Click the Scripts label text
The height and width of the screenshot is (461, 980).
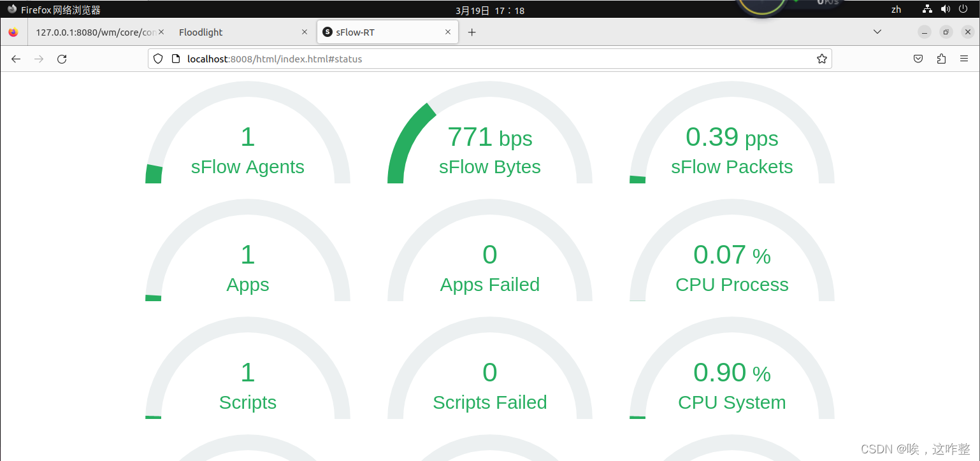click(x=248, y=402)
